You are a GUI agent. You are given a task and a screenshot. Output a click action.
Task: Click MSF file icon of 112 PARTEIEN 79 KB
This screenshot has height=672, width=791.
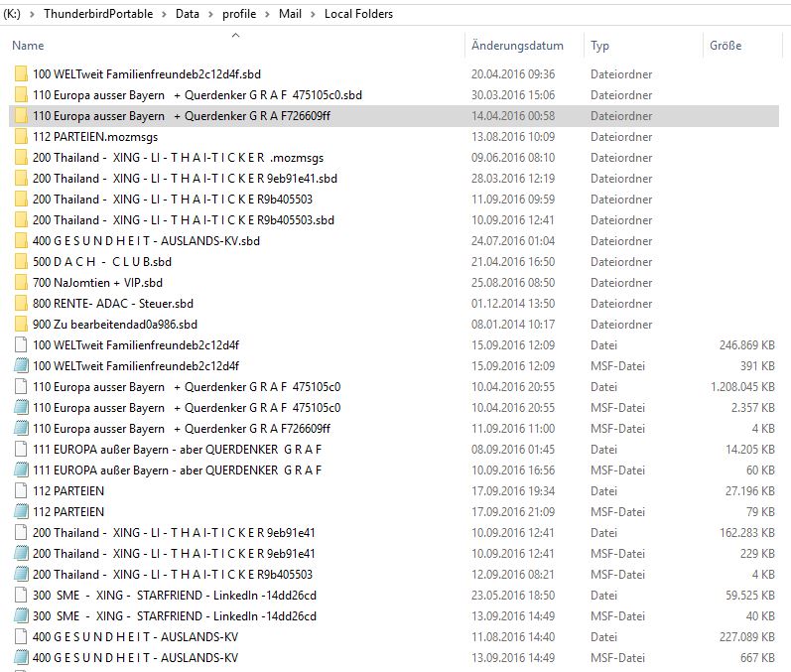pyautogui.click(x=21, y=512)
